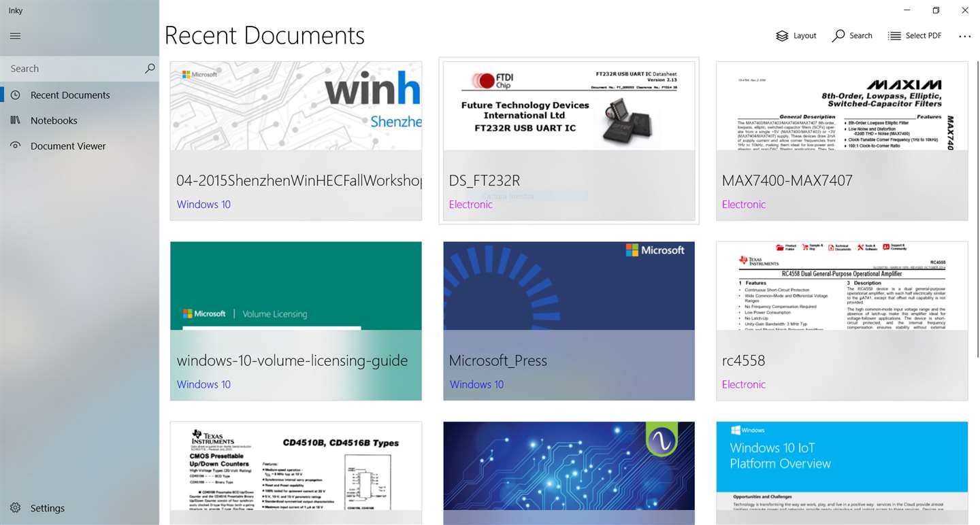Switch to Document Viewer
This screenshot has height=525, width=980.
tap(80, 146)
